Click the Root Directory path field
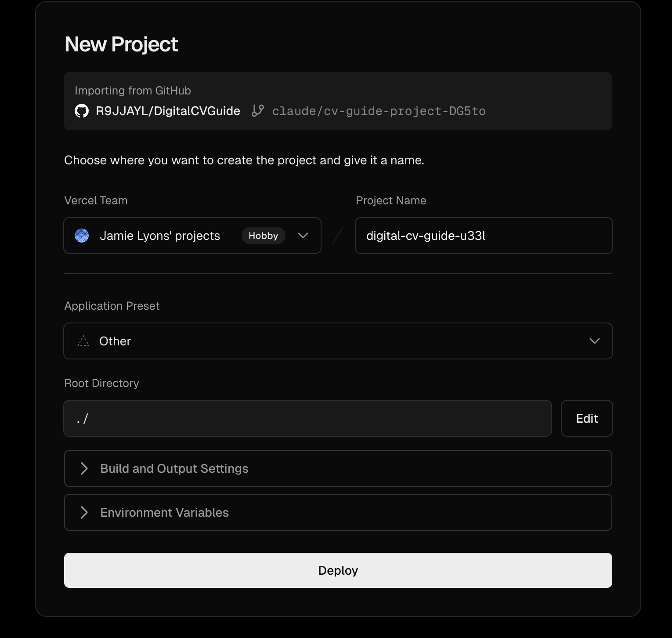The image size is (672, 638). point(307,418)
